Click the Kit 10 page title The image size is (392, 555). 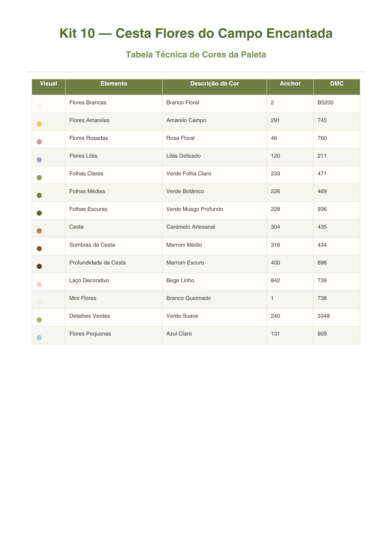tap(196, 34)
